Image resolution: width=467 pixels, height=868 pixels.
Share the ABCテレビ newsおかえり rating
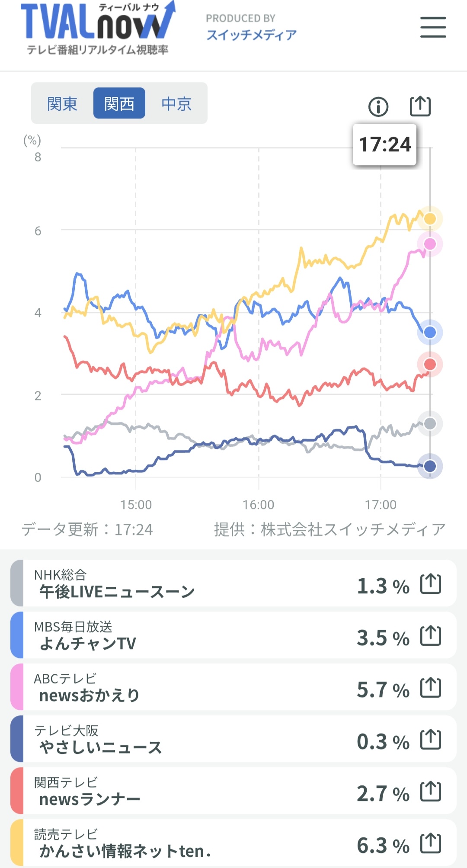[x=431, y=688]
